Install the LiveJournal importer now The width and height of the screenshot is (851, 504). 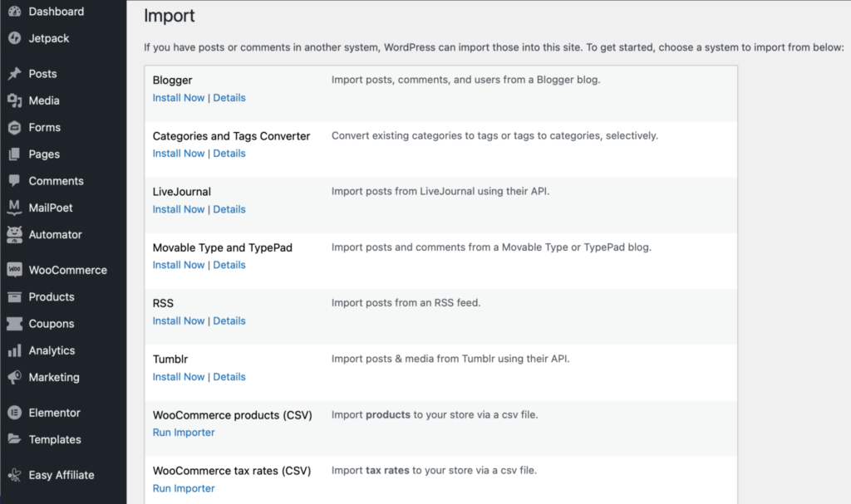pyautogui.click(x=179, y=209)
